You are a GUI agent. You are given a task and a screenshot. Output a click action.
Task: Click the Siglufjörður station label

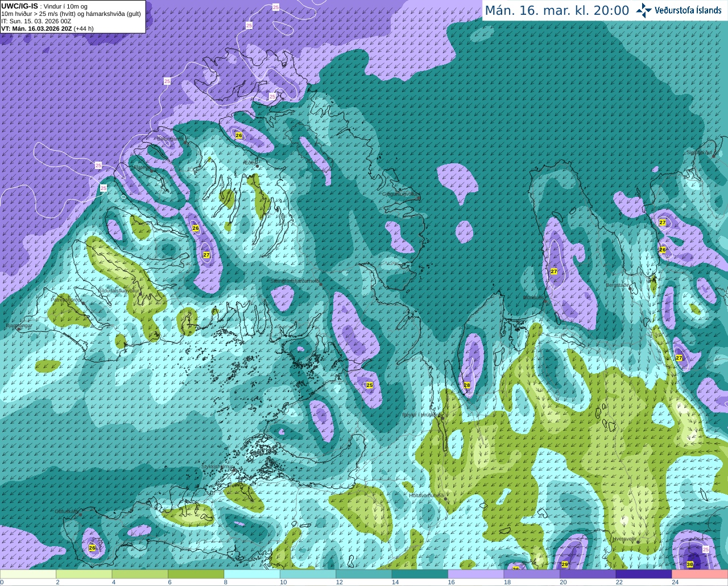tap(700, 152)
